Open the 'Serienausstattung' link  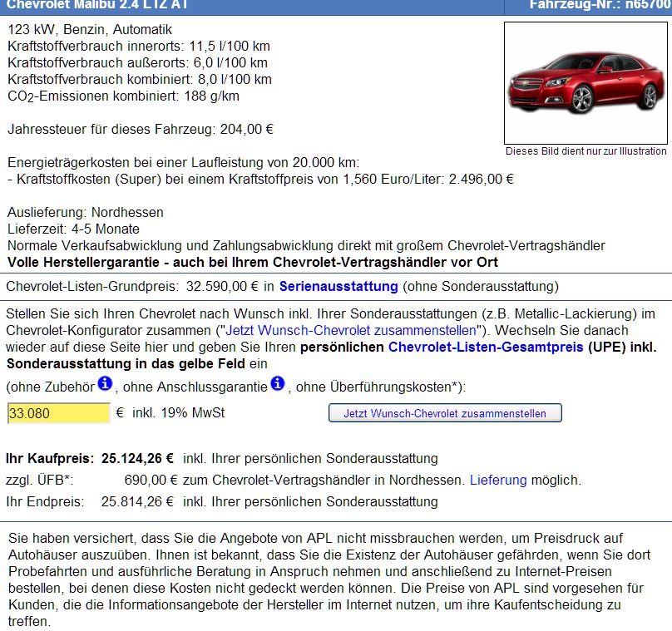pos(338,287)
